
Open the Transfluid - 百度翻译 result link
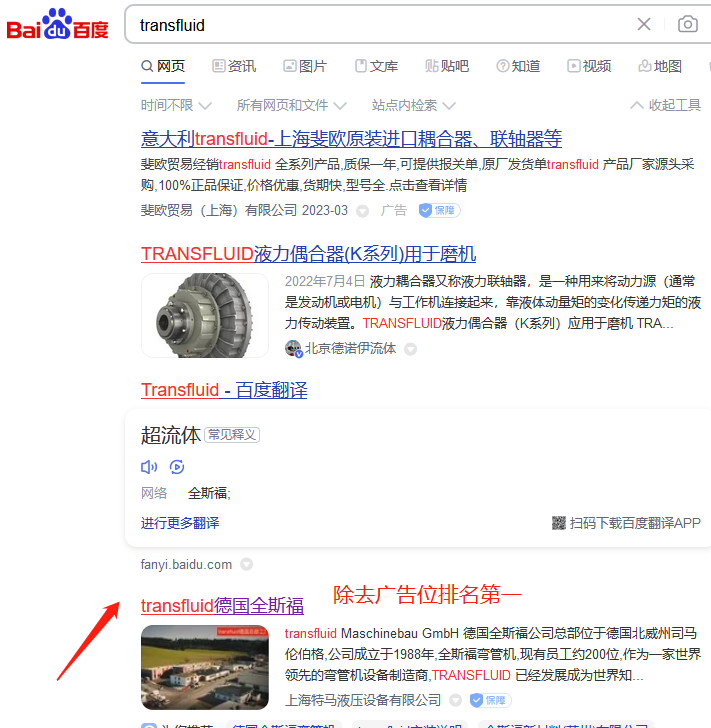[x=224, y=390]
